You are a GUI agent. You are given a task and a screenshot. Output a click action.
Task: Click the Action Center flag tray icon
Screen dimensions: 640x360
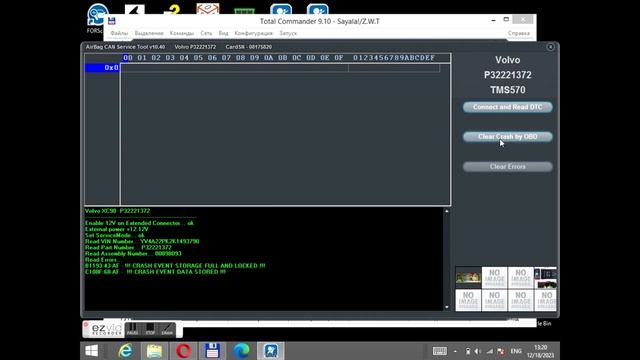501,351
